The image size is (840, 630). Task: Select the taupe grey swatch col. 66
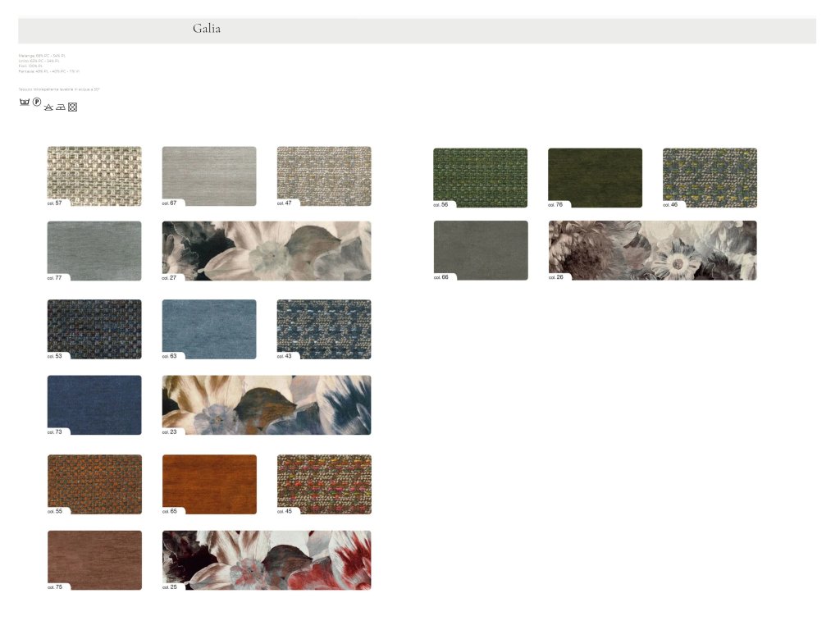point(481,250)
